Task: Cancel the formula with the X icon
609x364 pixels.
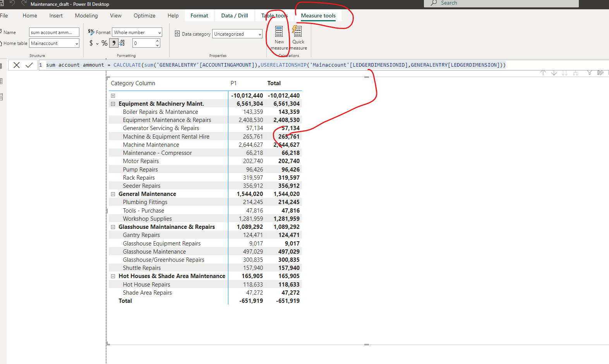Action: pyautogui.click(x=16, y=65)
